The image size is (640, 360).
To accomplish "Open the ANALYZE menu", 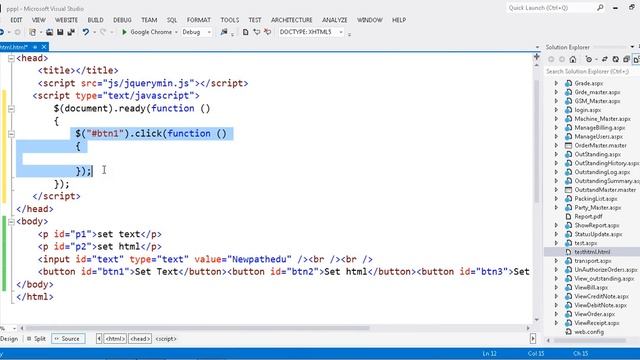I will (335, 20).
